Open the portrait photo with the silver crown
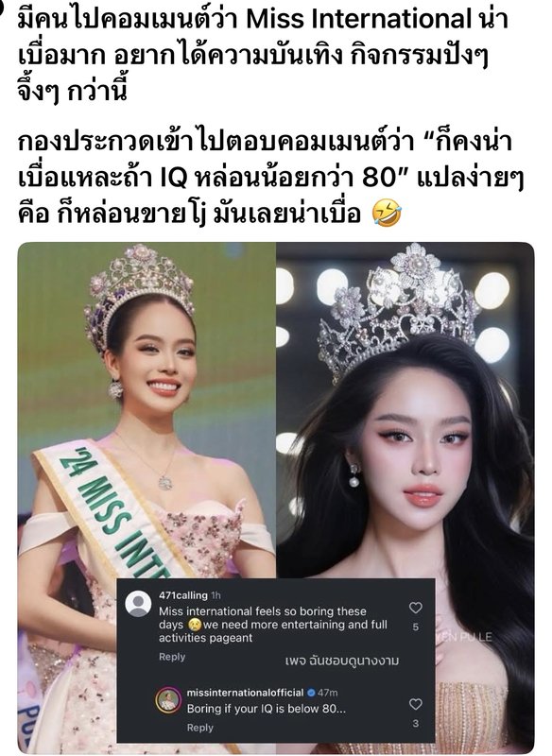 point(405,410)
